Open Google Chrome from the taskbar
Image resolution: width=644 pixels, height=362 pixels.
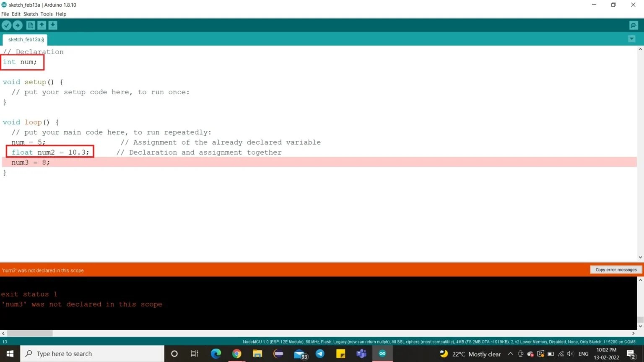point(236,354)
